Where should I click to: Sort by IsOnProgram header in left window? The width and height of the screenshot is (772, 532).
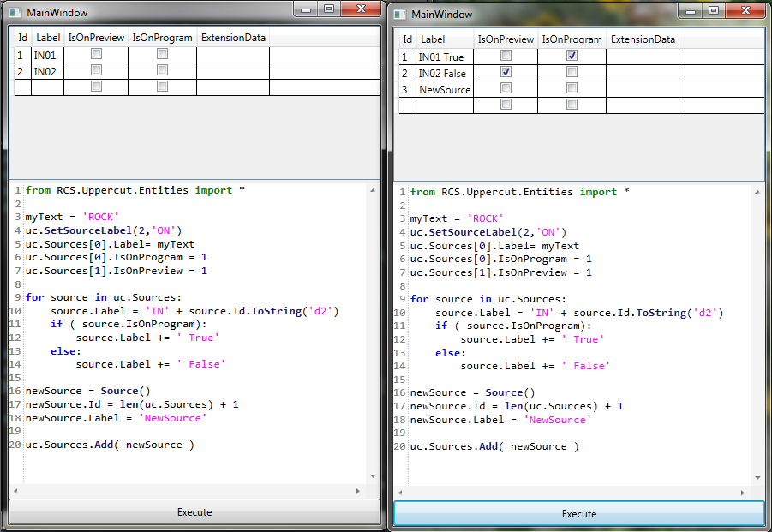pos(163,38)
